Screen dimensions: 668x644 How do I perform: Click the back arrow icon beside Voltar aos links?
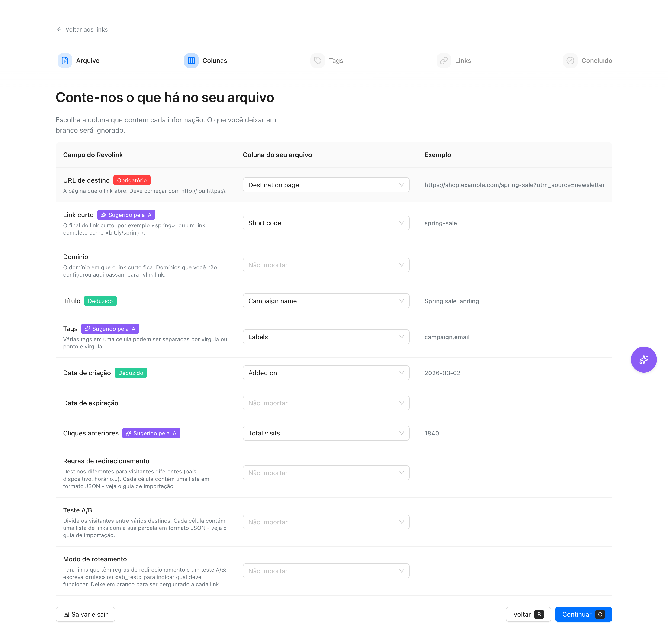tap(59, 29)
